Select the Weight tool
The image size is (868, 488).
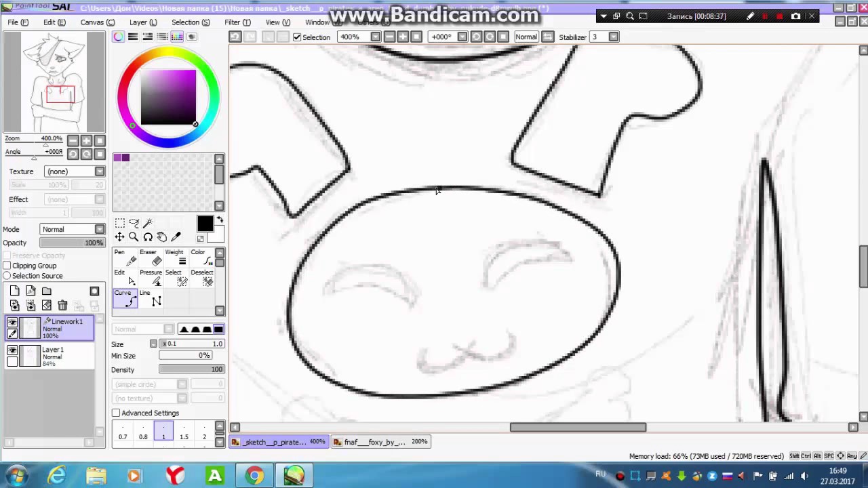tap(176, 258)
